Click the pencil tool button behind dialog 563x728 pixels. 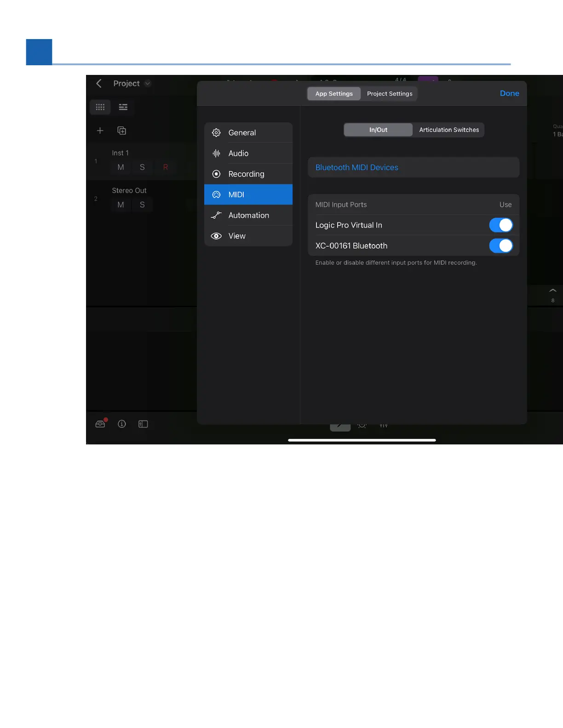tap(340, 427)
